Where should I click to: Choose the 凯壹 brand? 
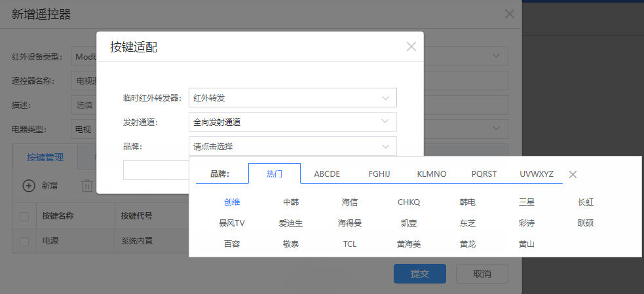(x=409, y=223)
